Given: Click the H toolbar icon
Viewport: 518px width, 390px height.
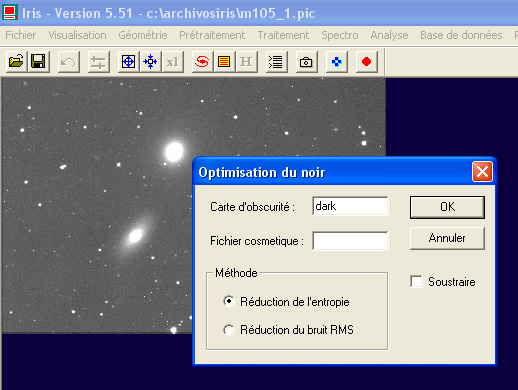Looking at the screenshot, I should [x=246, y=62].
